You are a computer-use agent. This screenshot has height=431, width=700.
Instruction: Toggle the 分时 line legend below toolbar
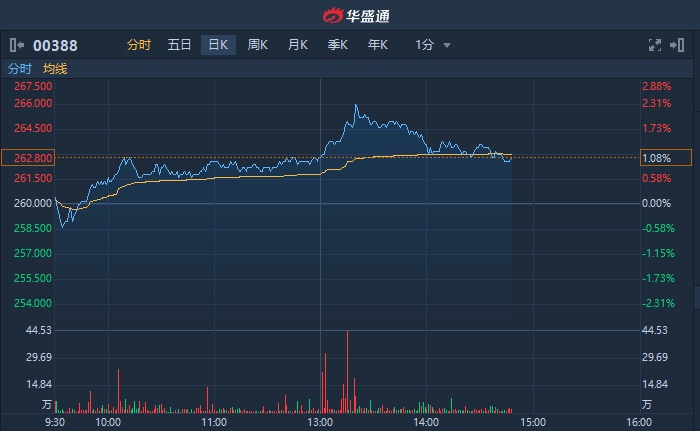point(20,69)
